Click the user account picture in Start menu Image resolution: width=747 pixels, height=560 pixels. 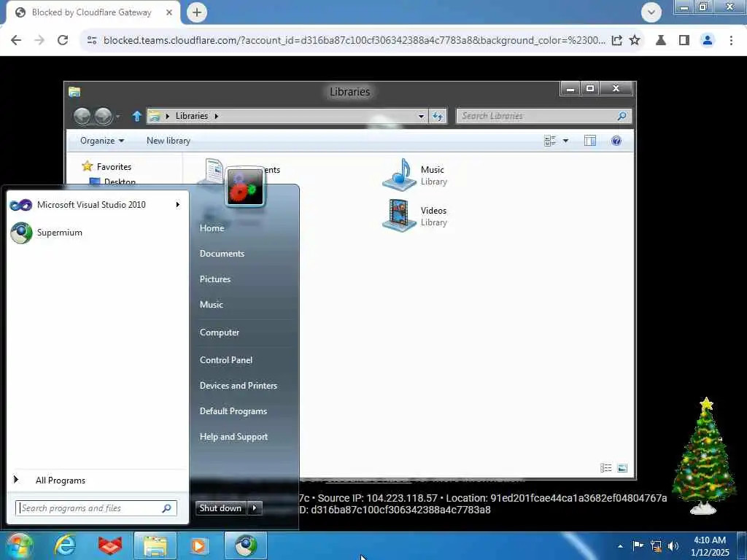(x=245, y=187)
